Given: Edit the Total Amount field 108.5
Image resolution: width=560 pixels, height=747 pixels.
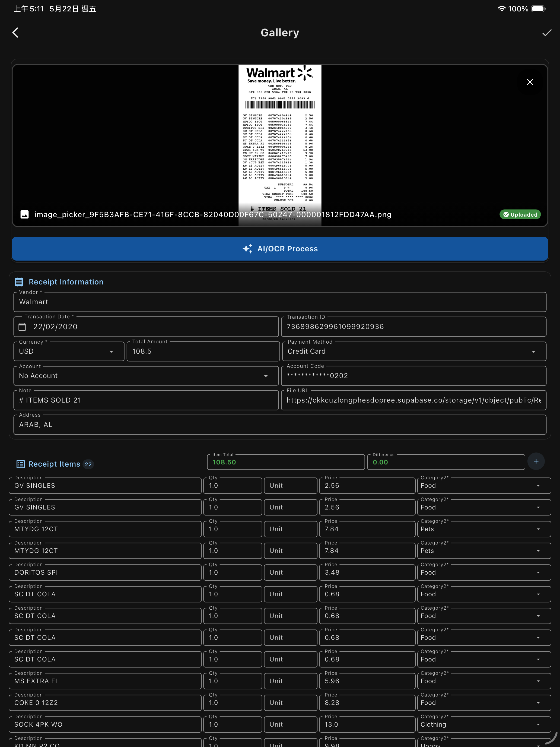Looking at the screenshot, I should (203, 351).
